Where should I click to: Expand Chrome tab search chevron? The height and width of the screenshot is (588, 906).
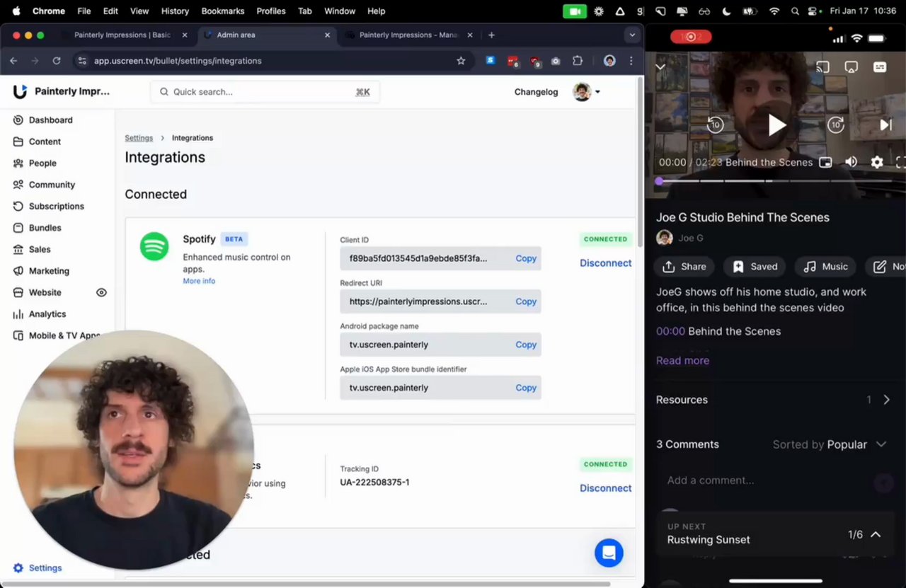coord(632,35)
